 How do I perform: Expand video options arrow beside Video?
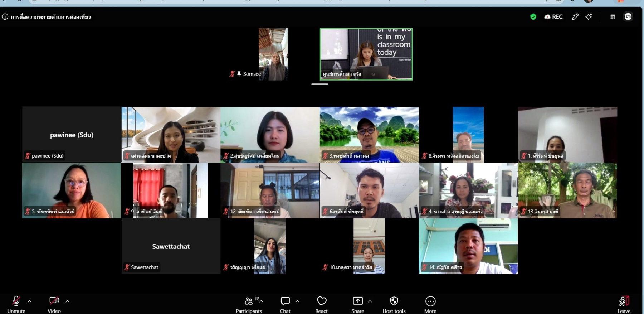pos(67,301)
